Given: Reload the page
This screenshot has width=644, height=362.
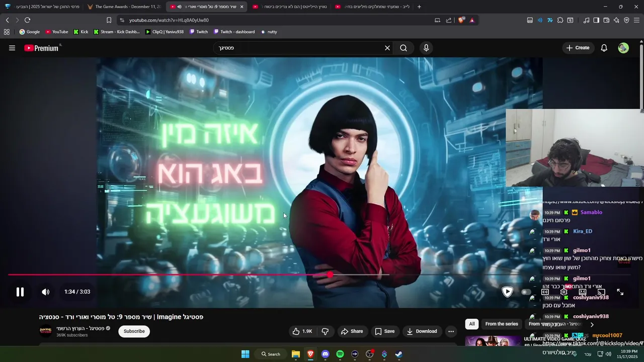Looking at the screenshot, I should (x=27, y=20).
